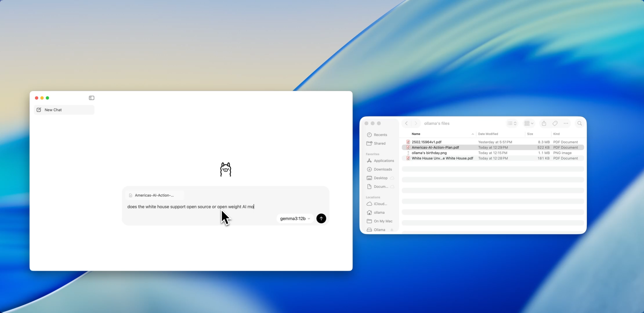Change Finder list view mode
This screenshot has height=313, width=644.
pyautogui.click(x=512, y=123)
